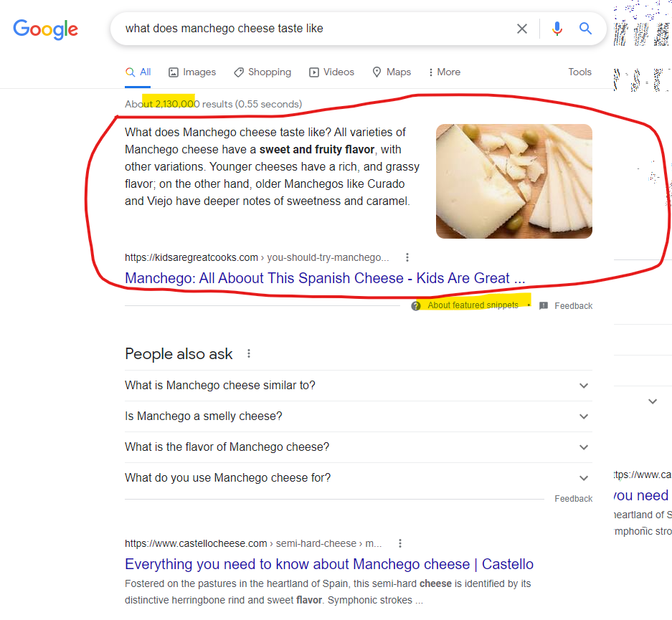The height and width of the screenshot is (620, 672).
Task: Clear the search box with the X icon
Action: (521, 29)
